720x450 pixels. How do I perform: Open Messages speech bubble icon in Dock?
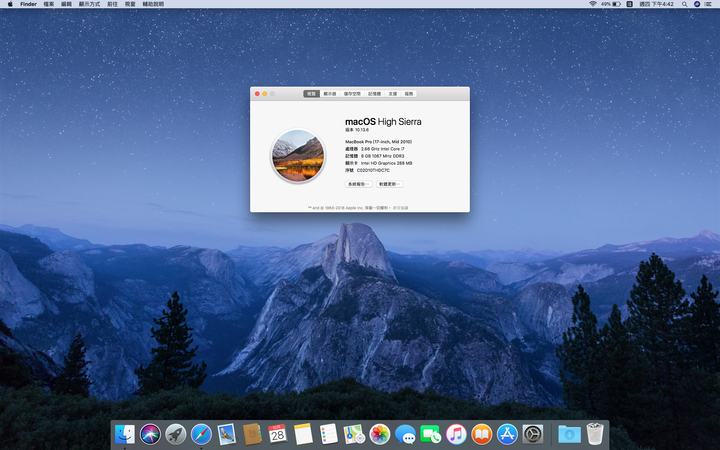pyautogui.click(x=405, y=434)
